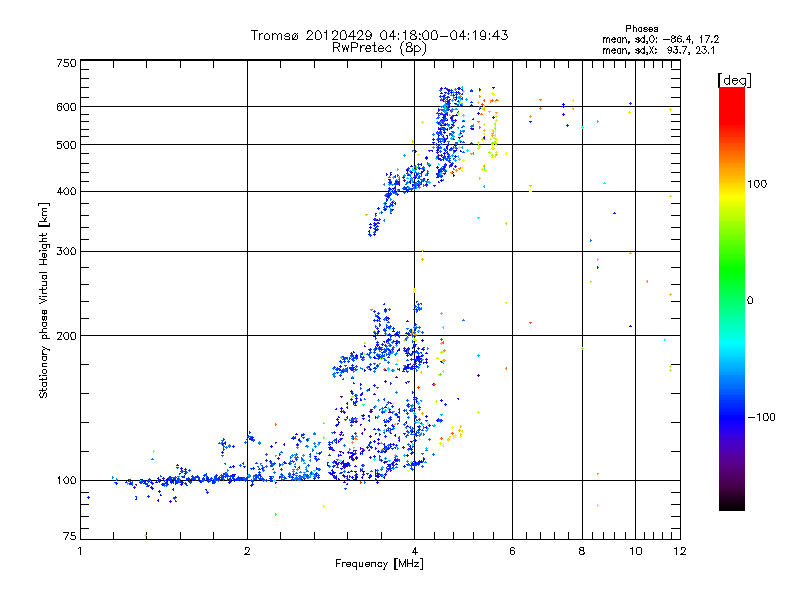Click the "[deg]" colorbar unit label
Viewport: 800px width, 600px height.
pos(734,80)
